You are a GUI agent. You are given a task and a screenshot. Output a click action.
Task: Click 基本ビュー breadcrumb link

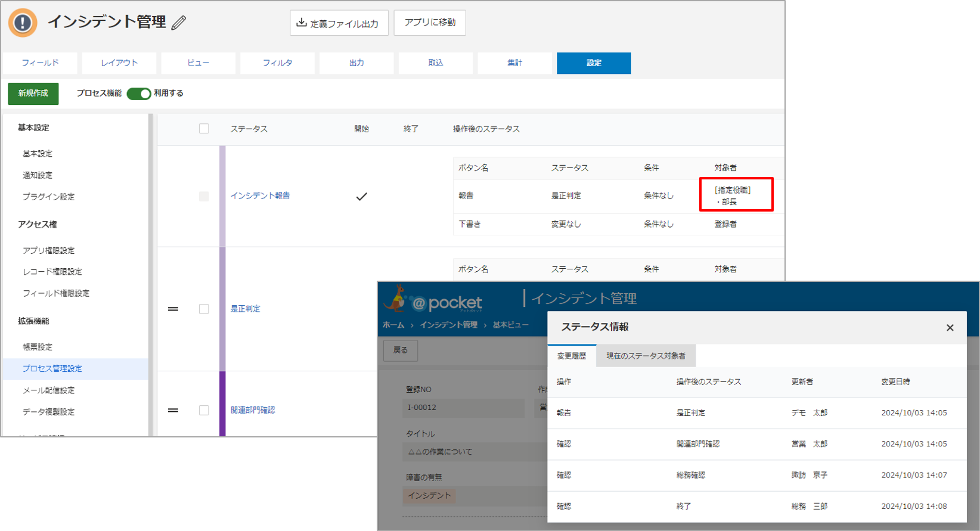click(x=511, y=325)
